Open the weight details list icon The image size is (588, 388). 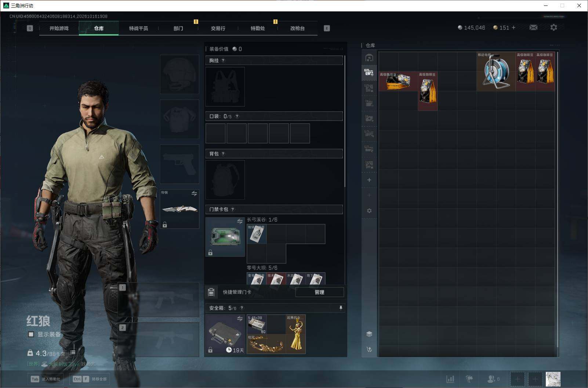(73, 352)
